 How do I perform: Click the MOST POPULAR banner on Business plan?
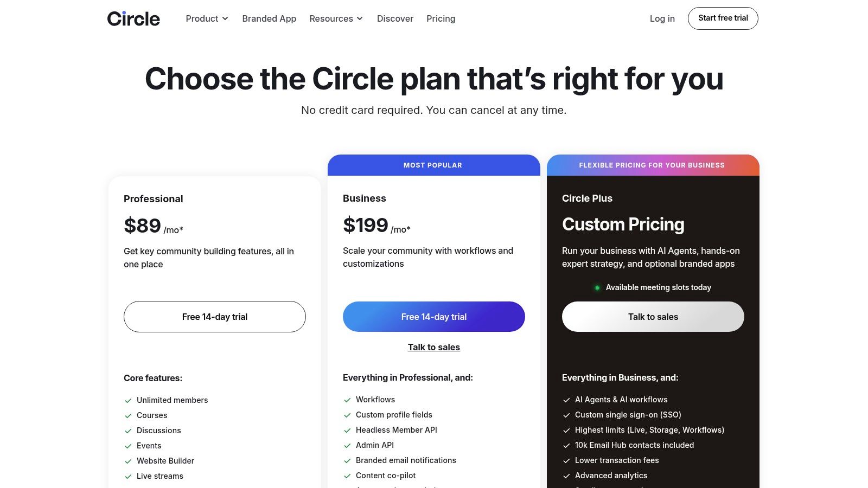(433, 165)
